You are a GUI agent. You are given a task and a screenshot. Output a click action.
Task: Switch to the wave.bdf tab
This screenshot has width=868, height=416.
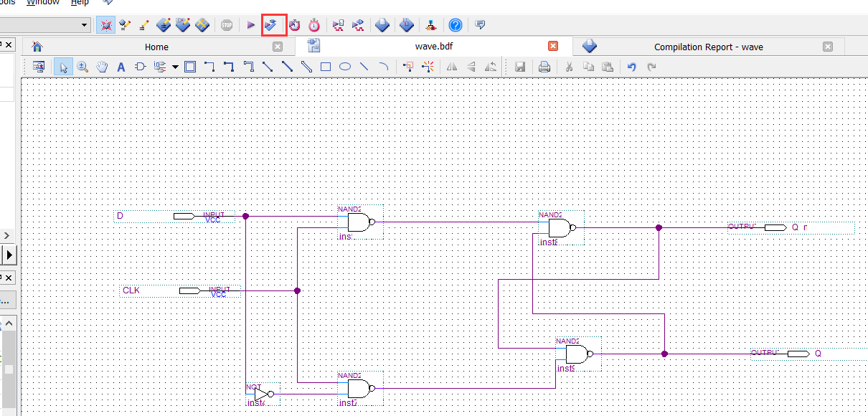[434, 47]
